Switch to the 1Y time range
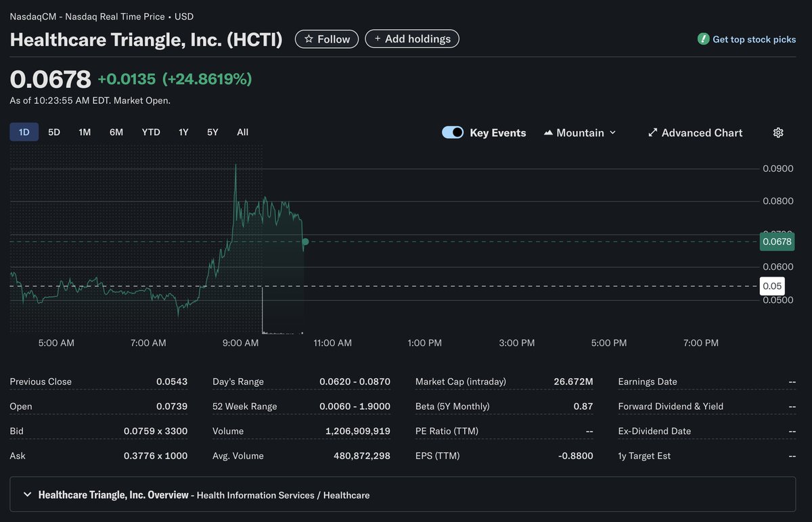Screen dimensions: 812x522 (183, 132)
